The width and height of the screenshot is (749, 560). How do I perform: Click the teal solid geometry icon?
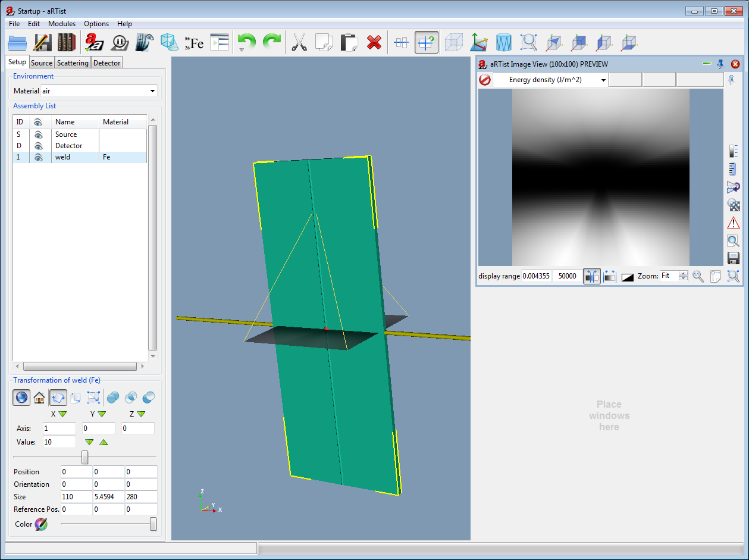170,42
